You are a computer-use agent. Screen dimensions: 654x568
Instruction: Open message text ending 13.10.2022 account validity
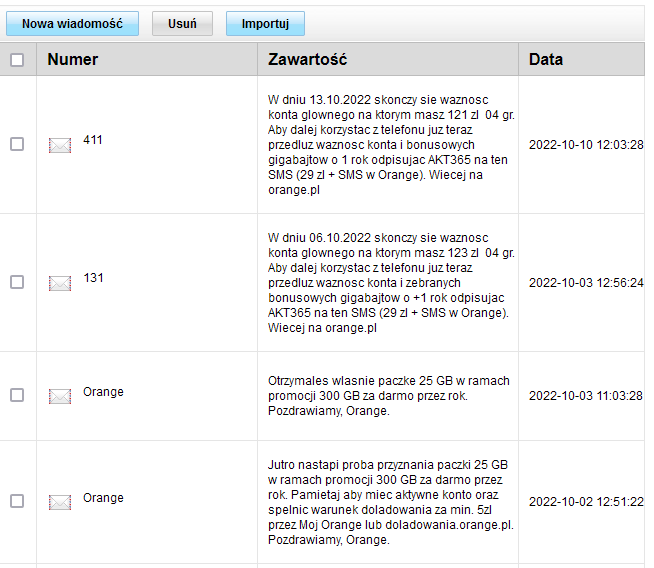(391, 144)
